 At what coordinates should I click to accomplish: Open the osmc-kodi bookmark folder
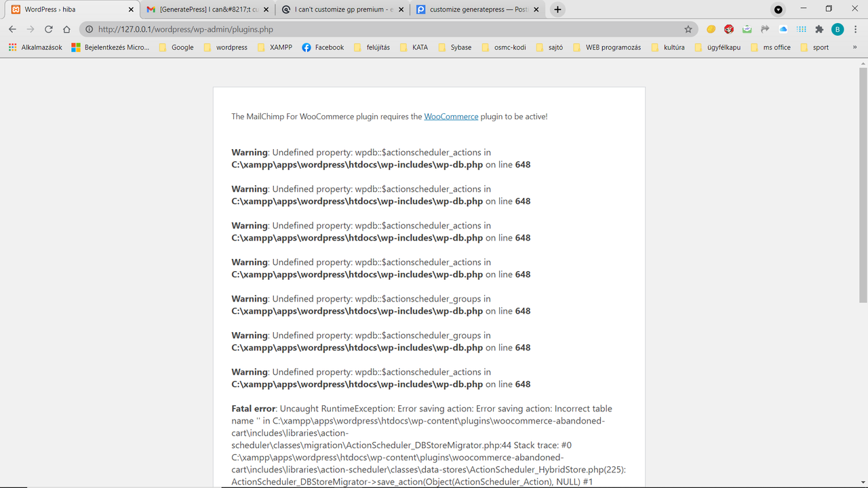coord(504,47)
